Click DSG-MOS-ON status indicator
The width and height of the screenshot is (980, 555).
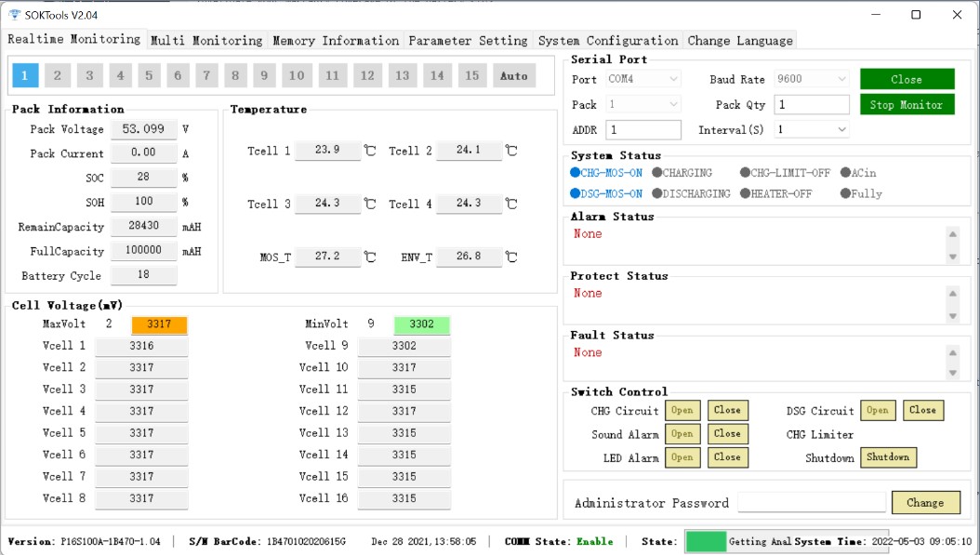[606, 193]
